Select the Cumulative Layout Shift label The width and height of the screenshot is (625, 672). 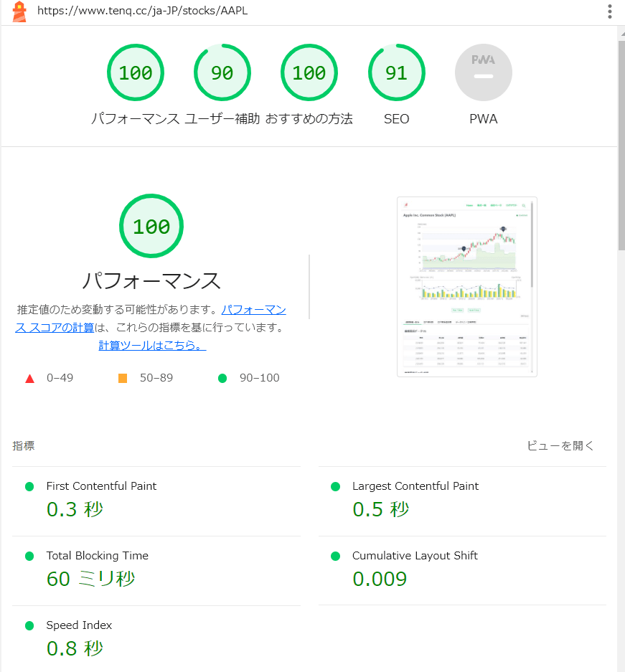tap(415, 555)
